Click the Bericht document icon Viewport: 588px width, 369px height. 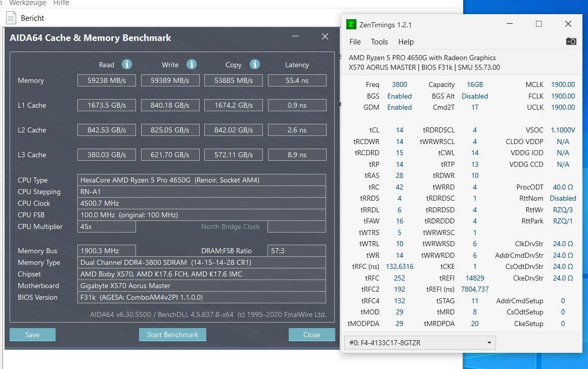tap(11, 18)
